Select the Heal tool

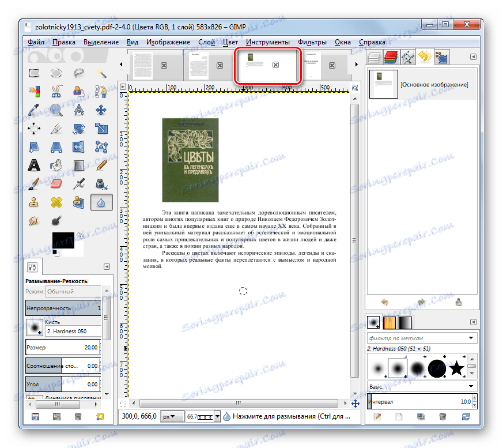coord(56,202)
